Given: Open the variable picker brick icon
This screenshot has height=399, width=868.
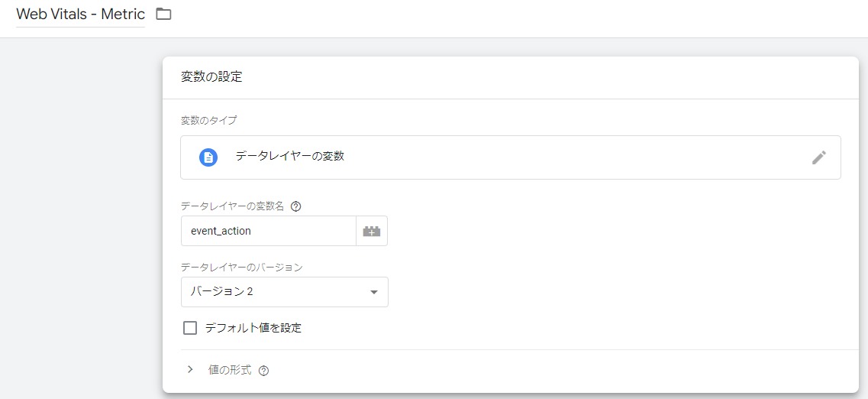Looking at the screenshot, I should coord(372,231).
